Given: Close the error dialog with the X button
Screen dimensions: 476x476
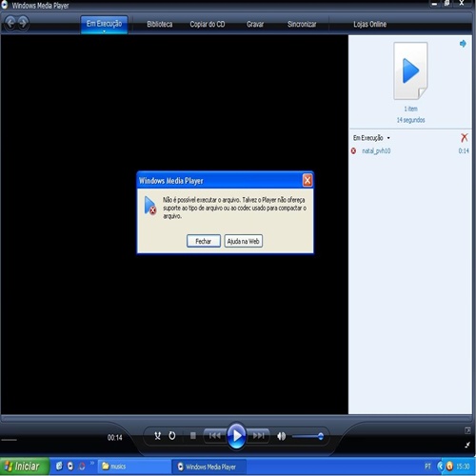Looking at the screenshot, I should (307, 181).
